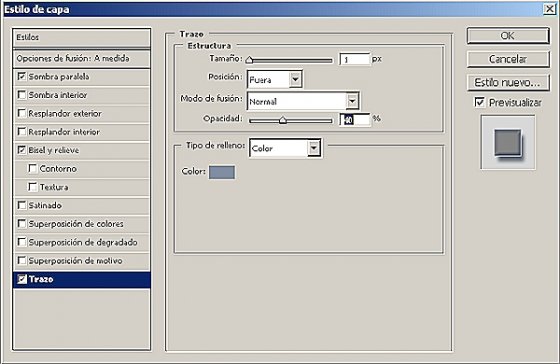Click the Tamaño slider handle
This screenshot has height=364, width=560.
[249, 60]
